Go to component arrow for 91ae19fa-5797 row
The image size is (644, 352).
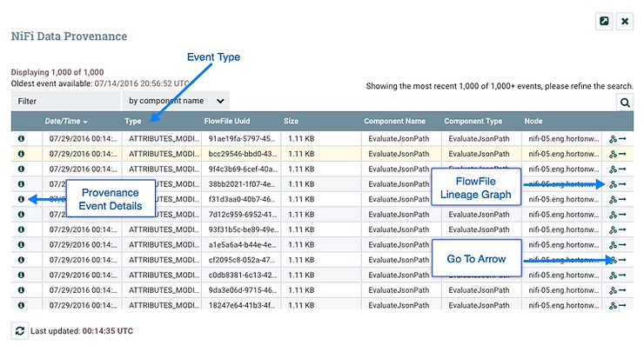tap(622, 139)
